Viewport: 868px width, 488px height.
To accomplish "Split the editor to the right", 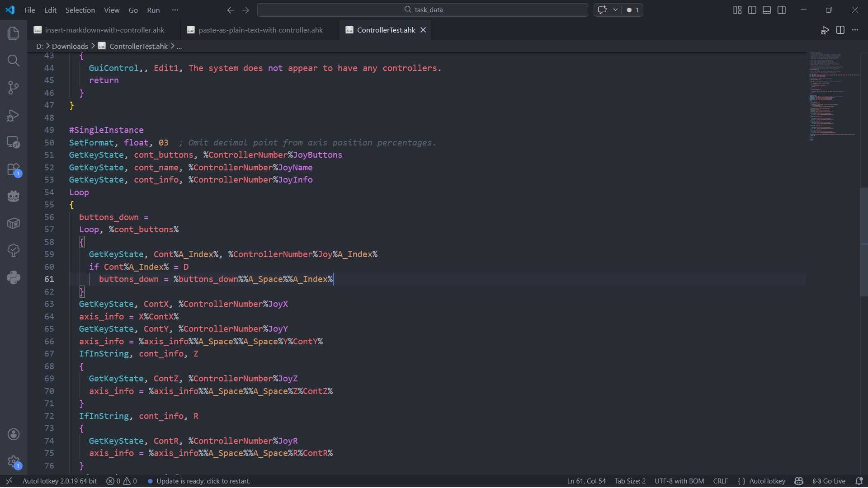I will (840, 30).
